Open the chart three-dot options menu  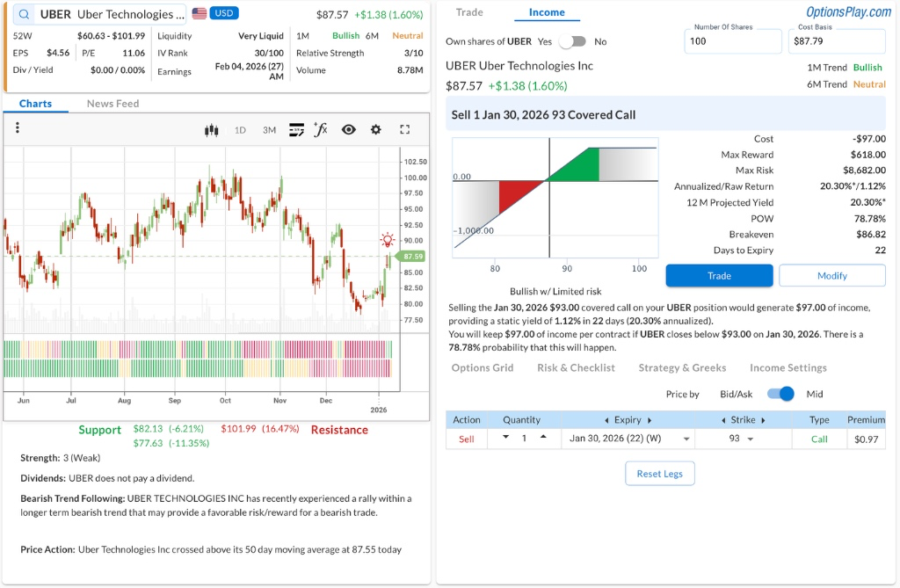point(17,128)
